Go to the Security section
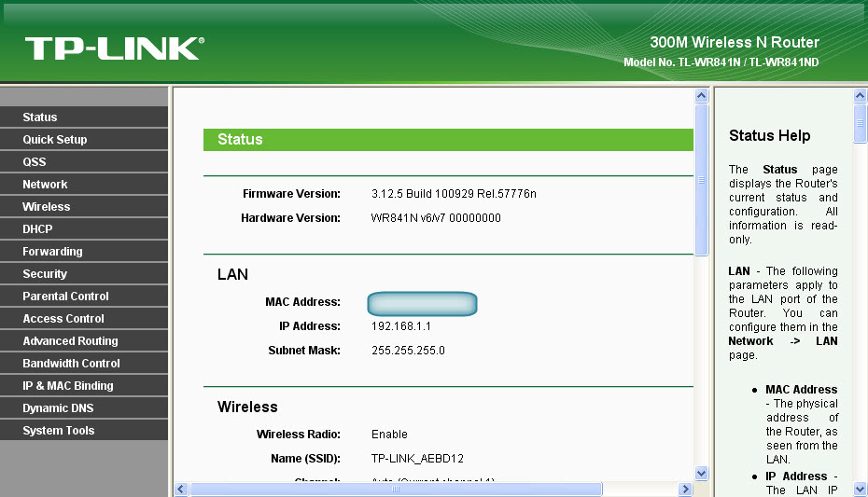 tap(45, 274)
